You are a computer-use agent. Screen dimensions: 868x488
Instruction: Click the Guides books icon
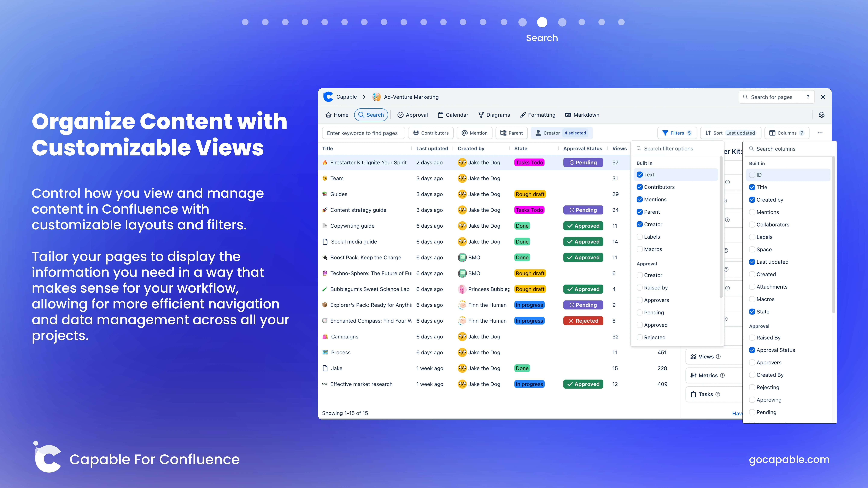[x=325, y=194]
